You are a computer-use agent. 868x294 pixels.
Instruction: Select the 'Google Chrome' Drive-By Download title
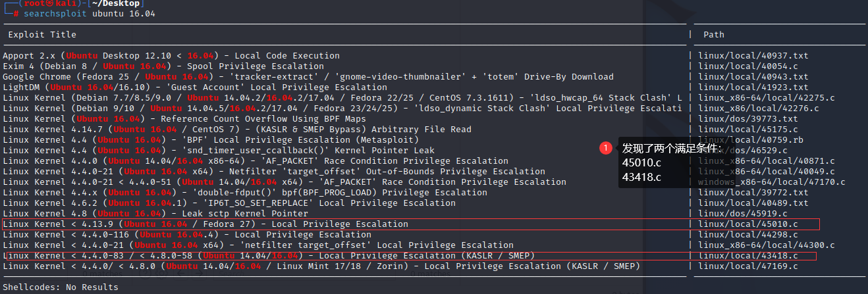pos(308,77)
